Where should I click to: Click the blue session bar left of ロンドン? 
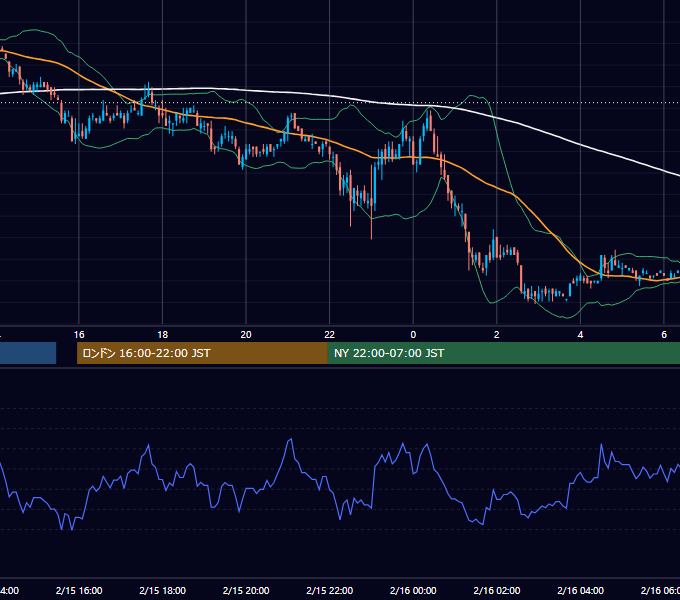[x=28, y=353]
